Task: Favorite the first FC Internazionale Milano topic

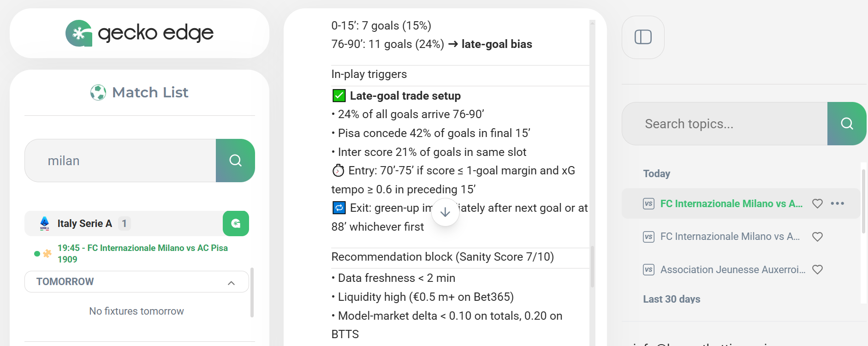Action: 817,203
